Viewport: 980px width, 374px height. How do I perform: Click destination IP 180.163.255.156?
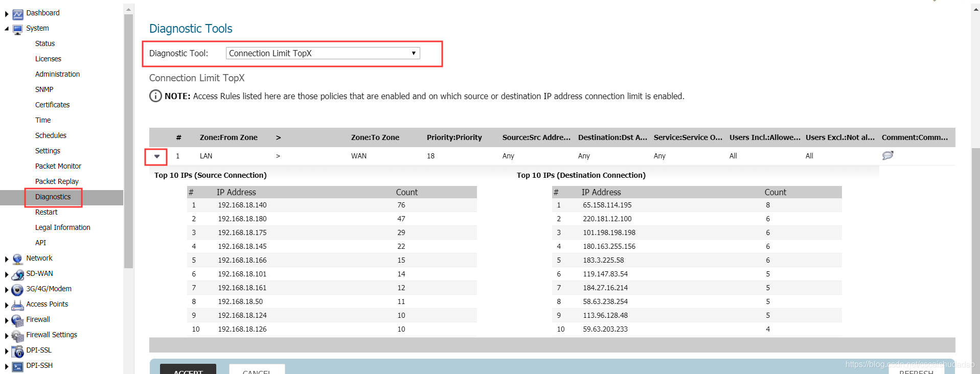pyautogui.click(x=609, y=246)
